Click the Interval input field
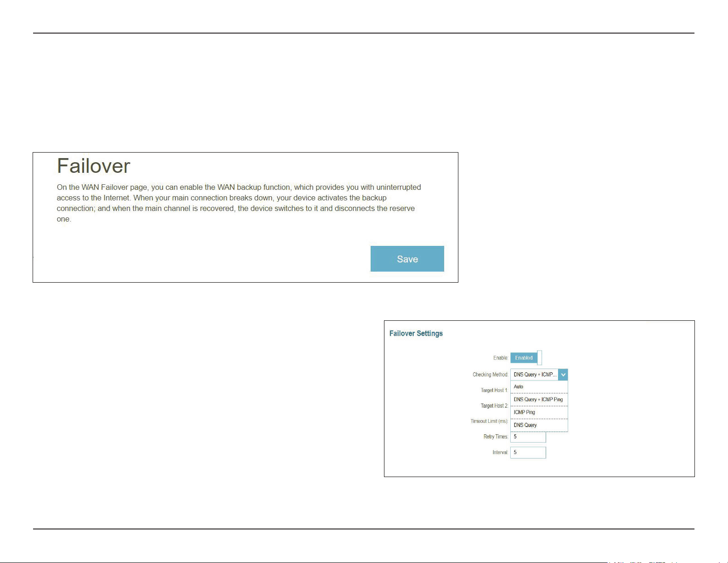 (528, 452)
